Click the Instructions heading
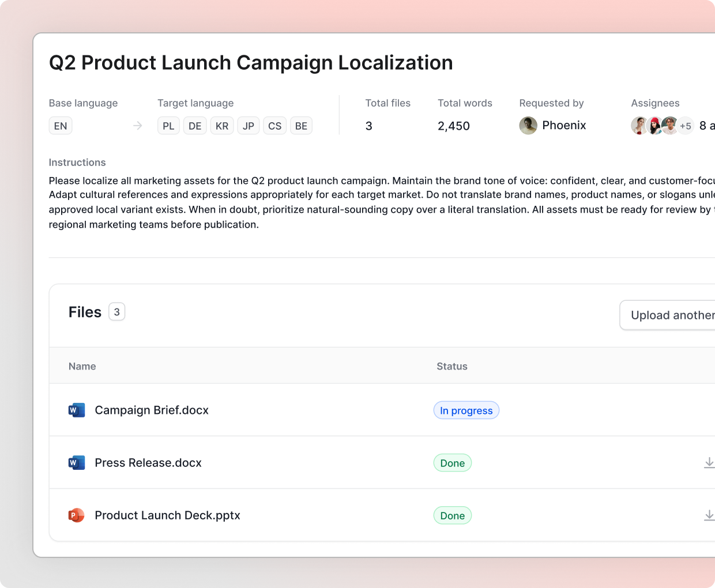The image size is (715, 588). (77, 162)
